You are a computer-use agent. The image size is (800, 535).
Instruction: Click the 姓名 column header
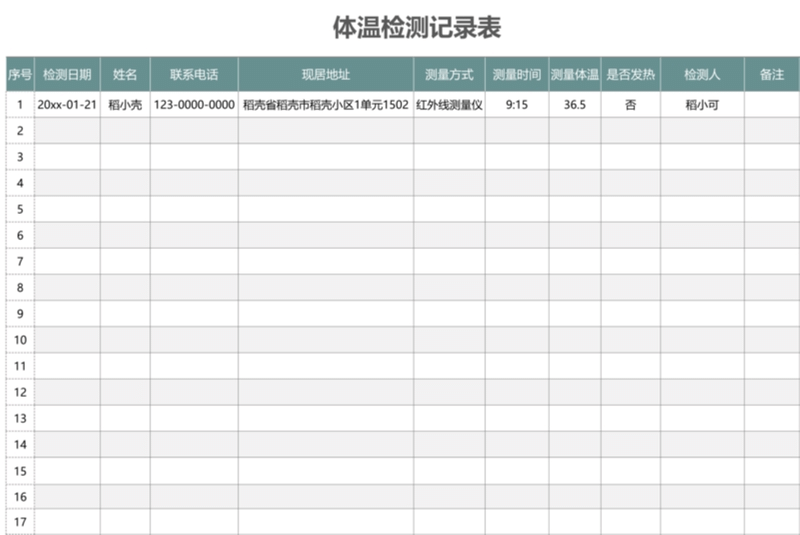[x=125, y=75]
